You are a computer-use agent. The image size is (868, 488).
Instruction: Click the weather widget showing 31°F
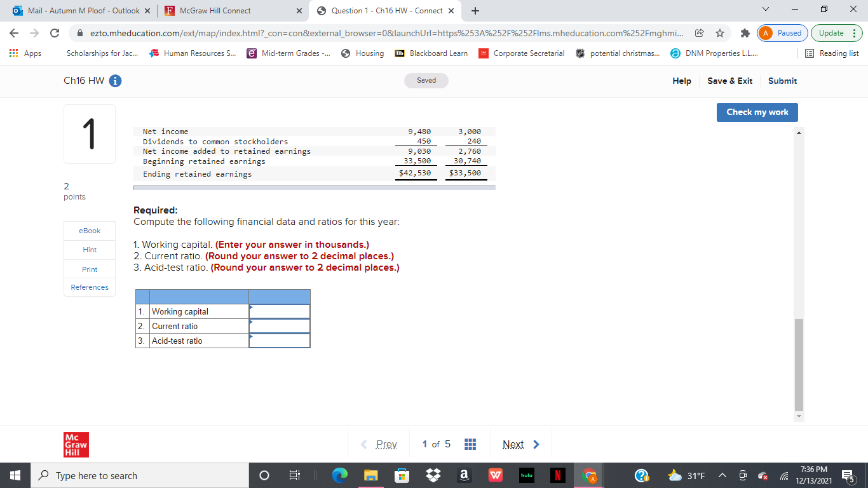[x=686, y=475]
